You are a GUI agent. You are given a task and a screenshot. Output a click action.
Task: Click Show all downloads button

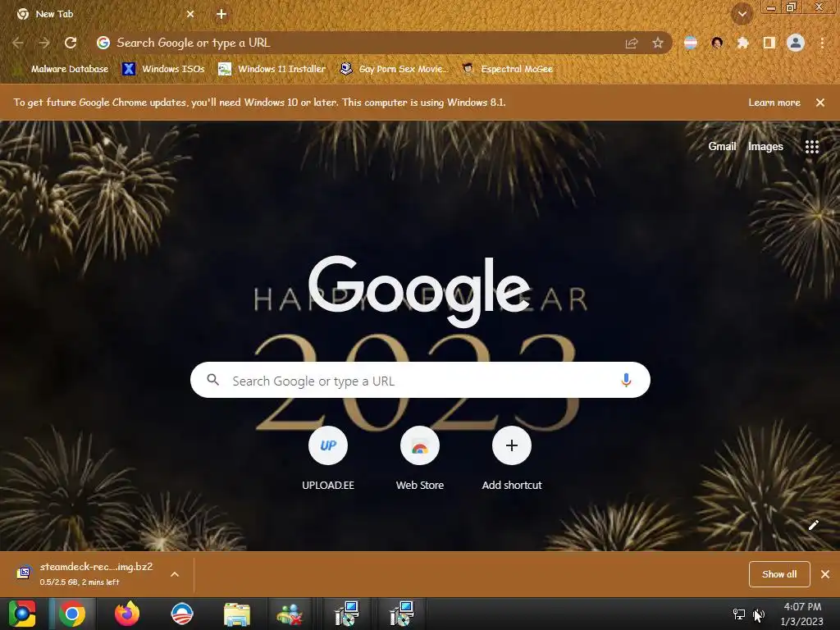point(779,574)
